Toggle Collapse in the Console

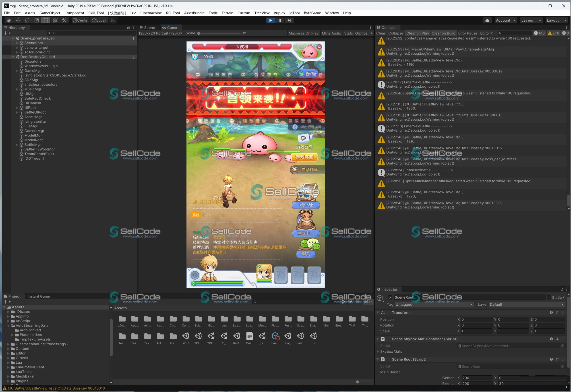click(395, 33)
